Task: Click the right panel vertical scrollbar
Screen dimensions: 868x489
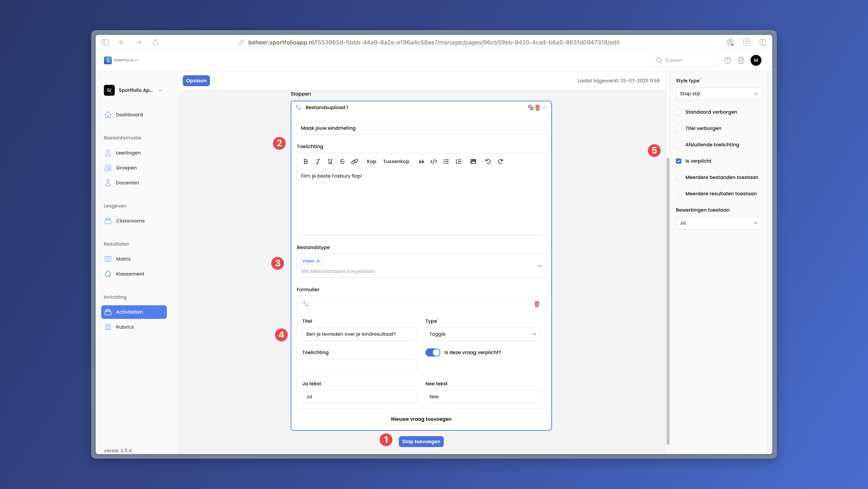Action: point(668,301)
